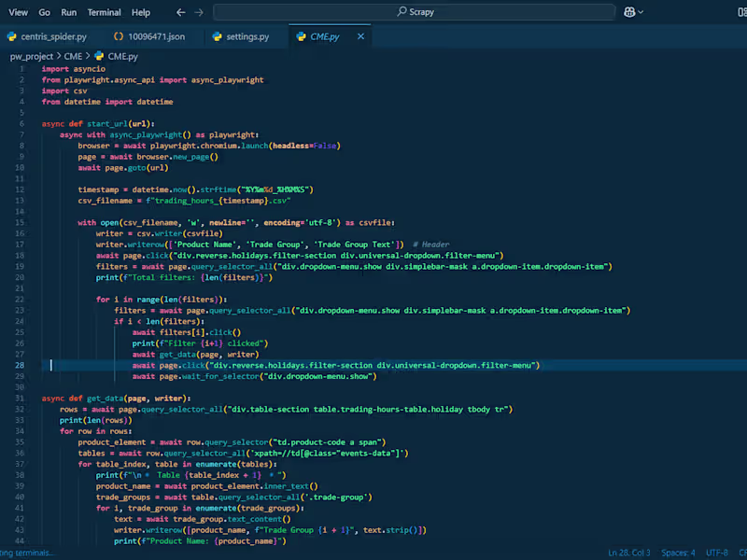This screenshot has width=747, height=560.
Task: Go forward using the right arrow
Action: 198,12
